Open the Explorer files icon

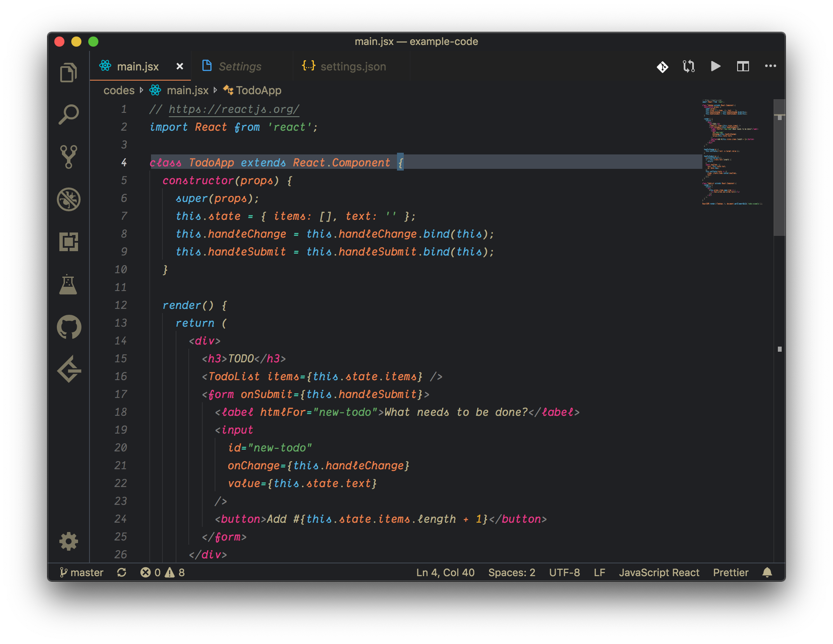[68, 73]
